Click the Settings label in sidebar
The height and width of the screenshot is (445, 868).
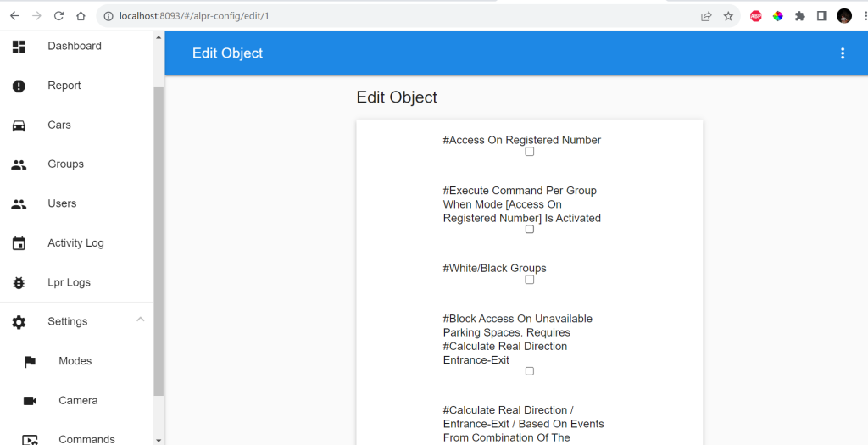pos(67,321)
